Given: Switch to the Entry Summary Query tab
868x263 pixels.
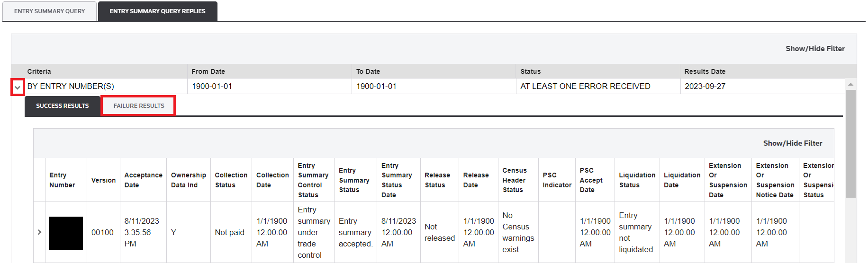Looking at the screenshot, I should 50,11.
